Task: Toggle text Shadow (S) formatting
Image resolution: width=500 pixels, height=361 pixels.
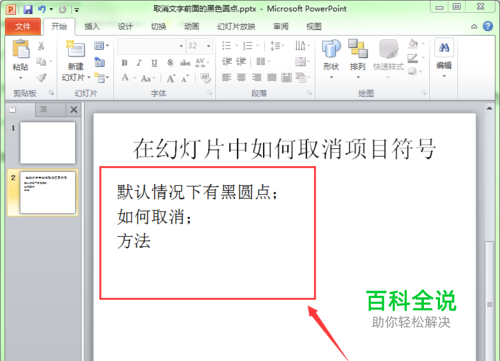Action: (170, 62)
